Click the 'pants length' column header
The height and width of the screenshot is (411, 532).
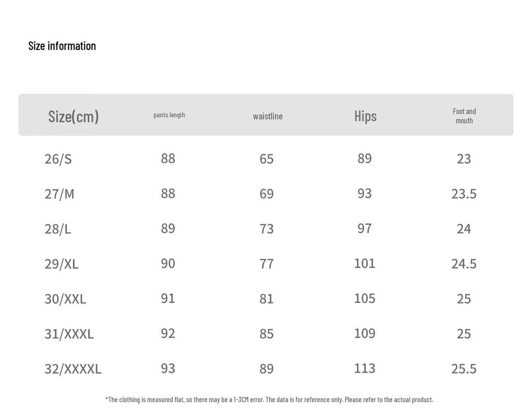click(x=169, y=115)
